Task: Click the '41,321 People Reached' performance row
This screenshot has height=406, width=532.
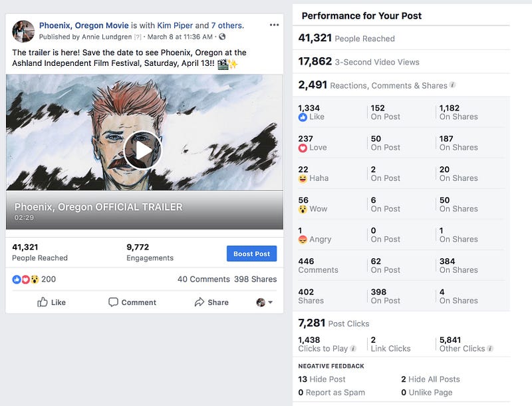Action: pyautogui.click(x=401, y=38)
